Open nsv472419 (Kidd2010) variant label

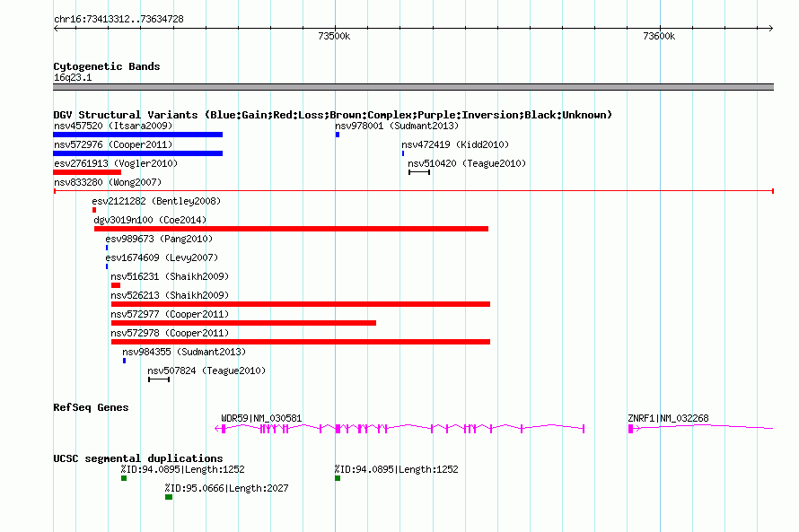455,144
